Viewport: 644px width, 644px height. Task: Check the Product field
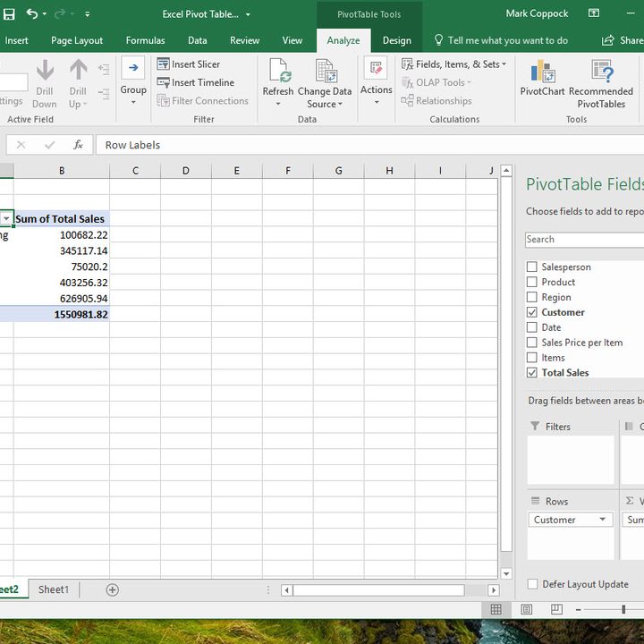pos(532,282)
